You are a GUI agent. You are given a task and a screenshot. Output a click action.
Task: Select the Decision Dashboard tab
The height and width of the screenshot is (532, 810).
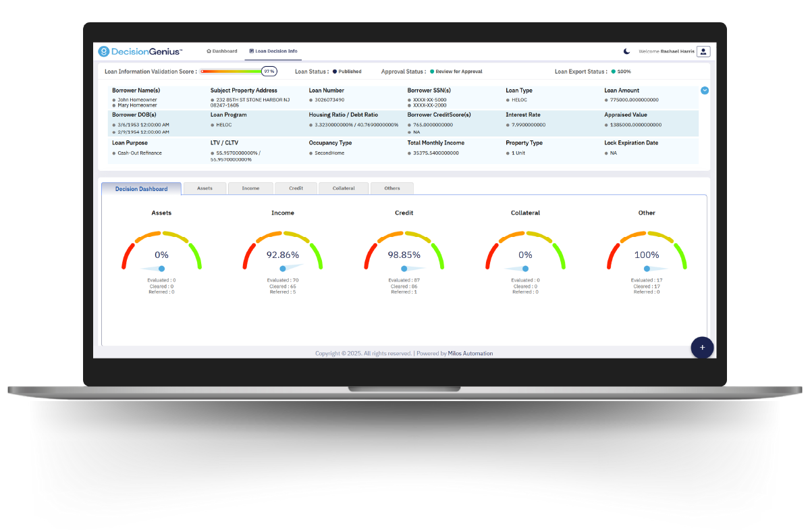[141, 189]
